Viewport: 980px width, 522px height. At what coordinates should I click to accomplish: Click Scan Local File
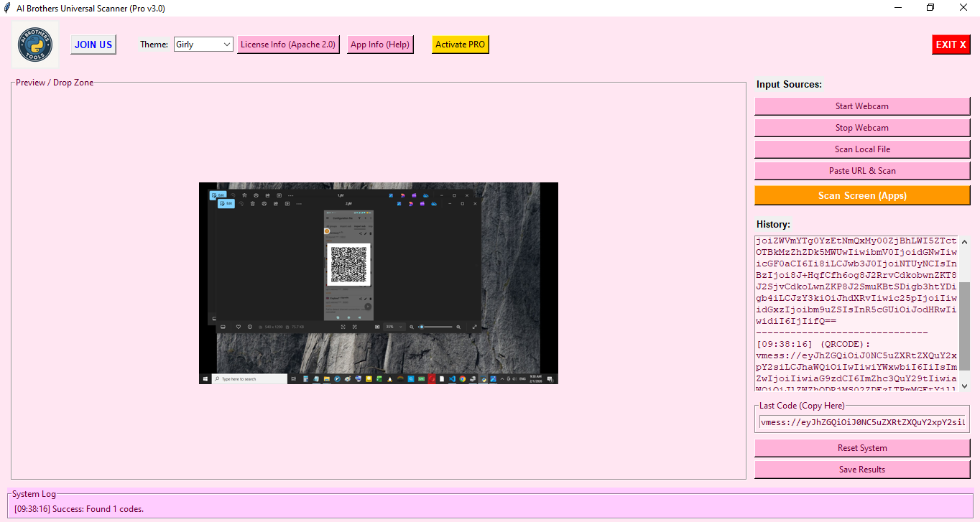pyautogui.click(x=862, y=149)
